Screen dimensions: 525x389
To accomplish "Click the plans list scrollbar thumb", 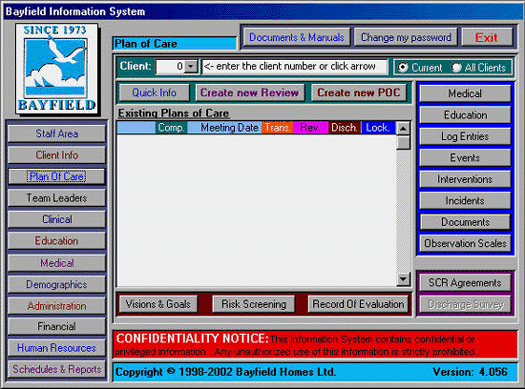I will pyautogui.click(x=403, y=142).
